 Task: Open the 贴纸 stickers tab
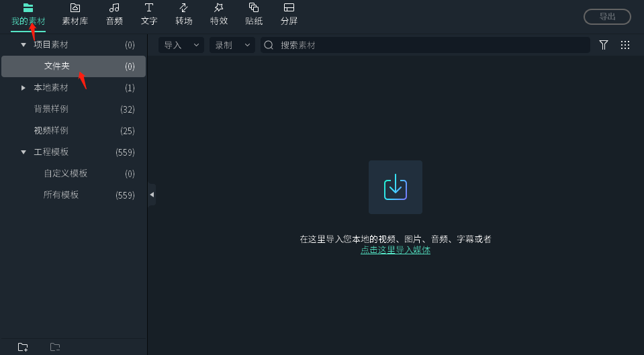(x=254, y=14)
